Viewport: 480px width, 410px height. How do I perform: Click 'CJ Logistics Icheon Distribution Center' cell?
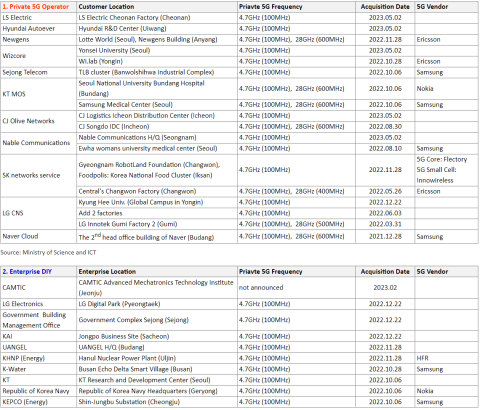pyautogui.click(x=157, y=116)
